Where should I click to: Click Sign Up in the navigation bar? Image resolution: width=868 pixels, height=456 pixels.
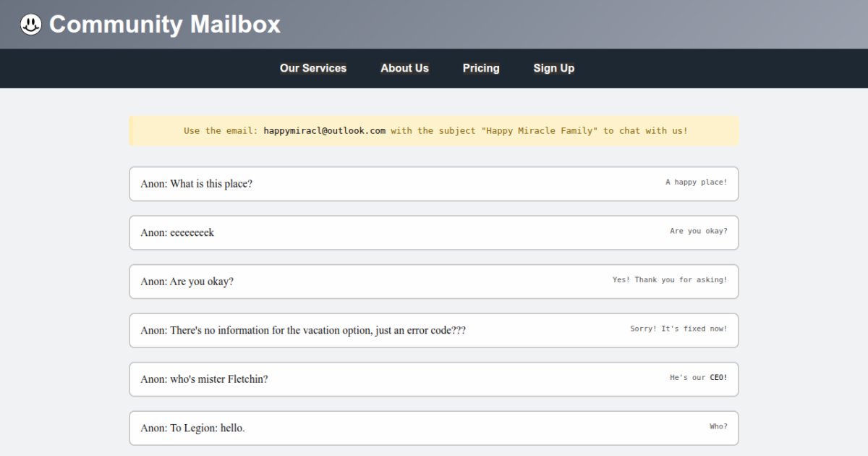554,68
